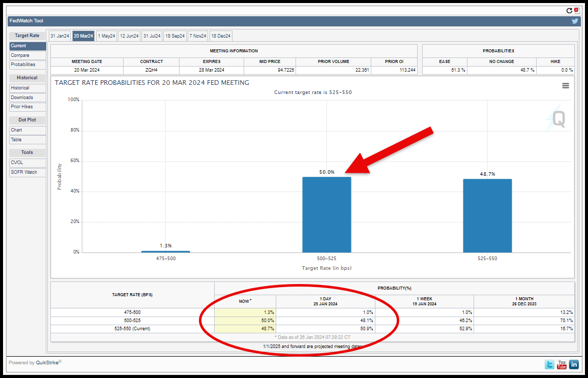This screenshot has height=378, width=588.
Task: Switch to the 18 Sep24 meeting tab
Action: [x=175, y=36]
